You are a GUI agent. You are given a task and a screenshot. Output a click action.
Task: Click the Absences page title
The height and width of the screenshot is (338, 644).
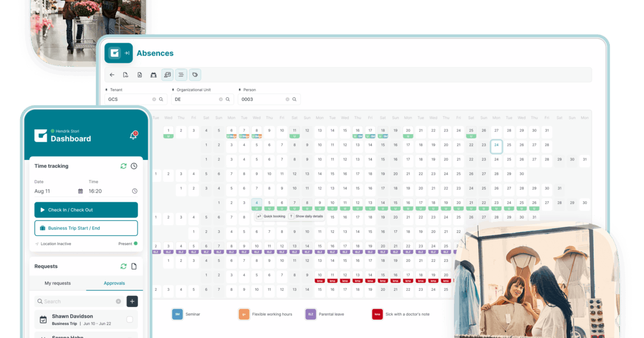click(x=155, y=53)
